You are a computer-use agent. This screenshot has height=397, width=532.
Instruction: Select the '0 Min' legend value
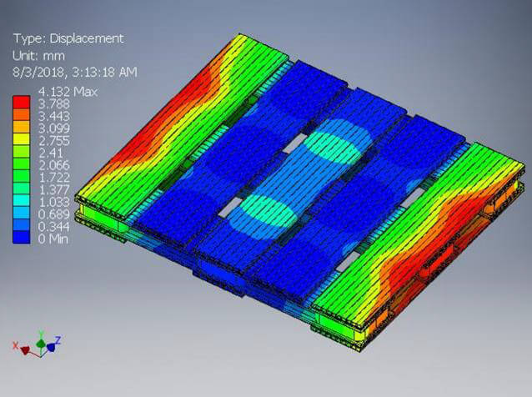(53, 239)
